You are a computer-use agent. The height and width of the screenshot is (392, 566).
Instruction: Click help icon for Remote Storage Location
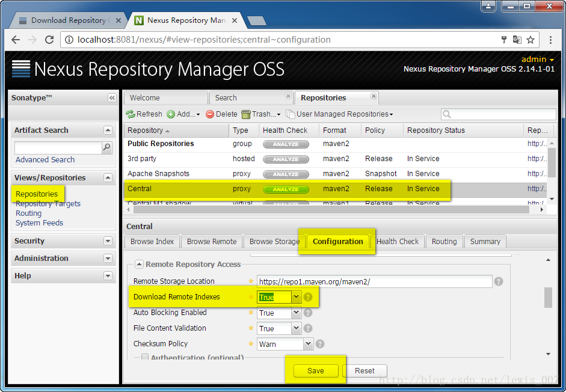(x=499, y=281)
